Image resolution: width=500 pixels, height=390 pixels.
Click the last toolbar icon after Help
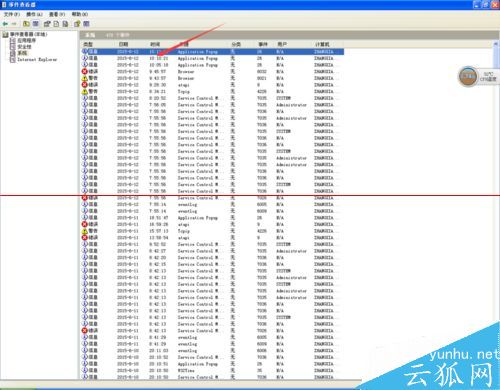[x=86, y=24]
